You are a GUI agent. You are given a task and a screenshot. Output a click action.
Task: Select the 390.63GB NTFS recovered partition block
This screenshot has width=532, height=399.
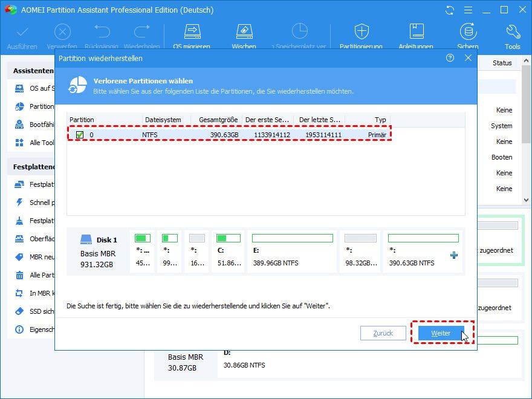click(423, 251)
